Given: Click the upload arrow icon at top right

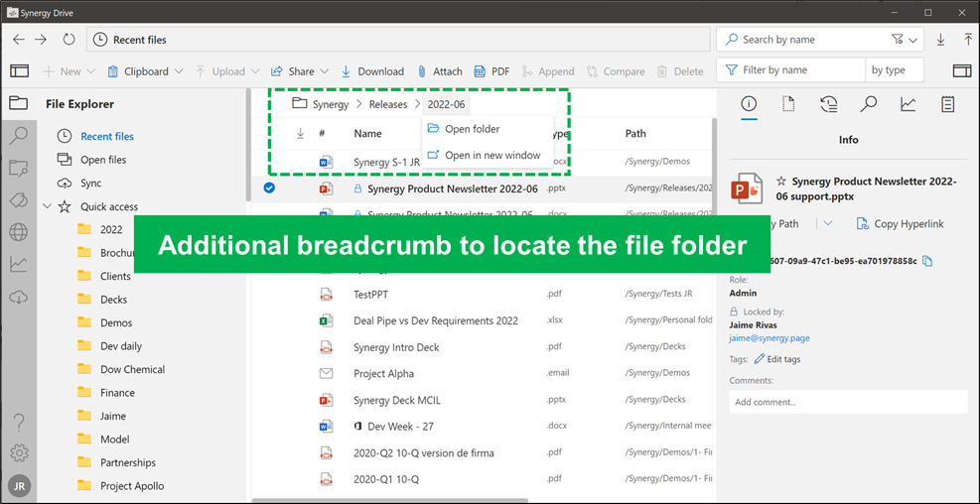Looking at the screenshot, I should (967, 40).
